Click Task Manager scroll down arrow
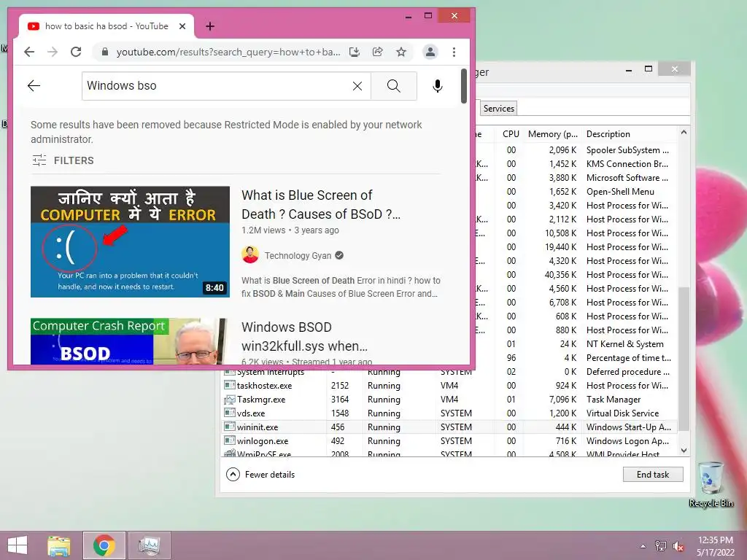 684,450
